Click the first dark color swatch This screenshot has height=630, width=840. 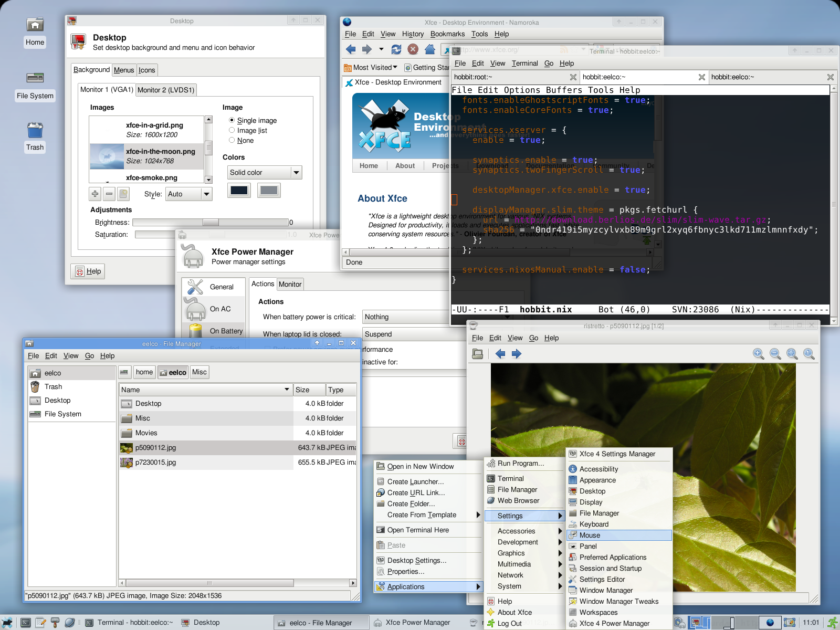239,190
